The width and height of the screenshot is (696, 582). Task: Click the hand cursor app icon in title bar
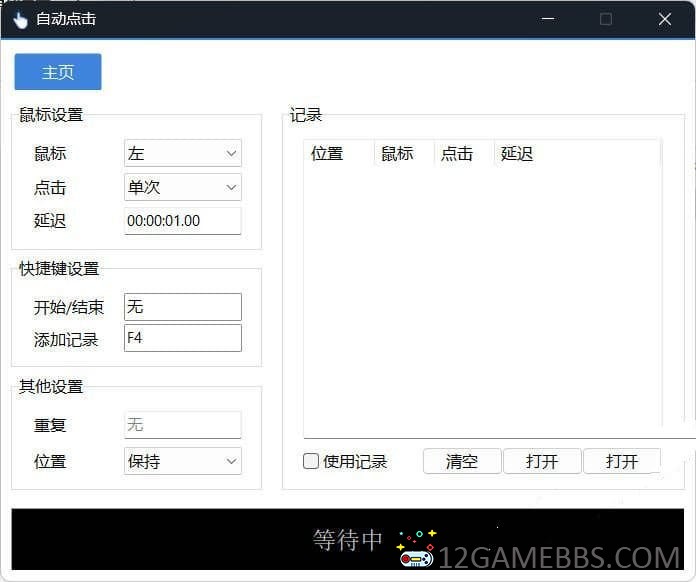pos(20,20)
